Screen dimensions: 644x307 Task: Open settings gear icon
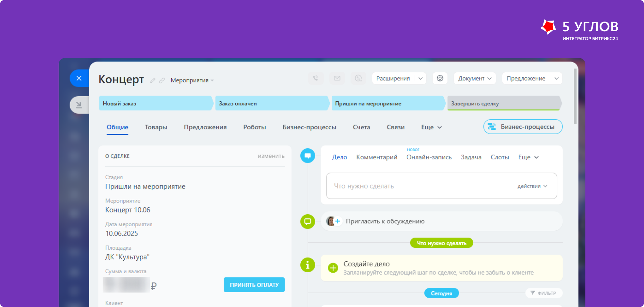click(440, 78)
